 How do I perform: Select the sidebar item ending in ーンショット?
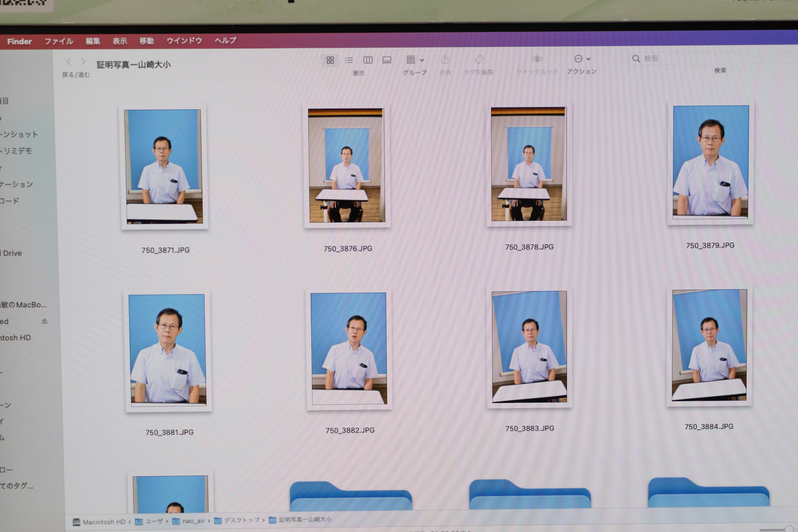19,134
